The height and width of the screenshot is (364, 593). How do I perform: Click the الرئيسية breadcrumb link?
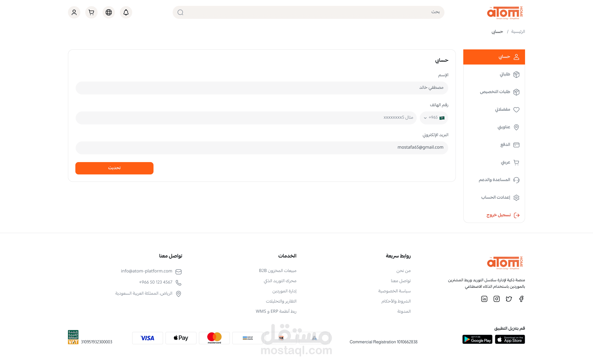point(518,32)
